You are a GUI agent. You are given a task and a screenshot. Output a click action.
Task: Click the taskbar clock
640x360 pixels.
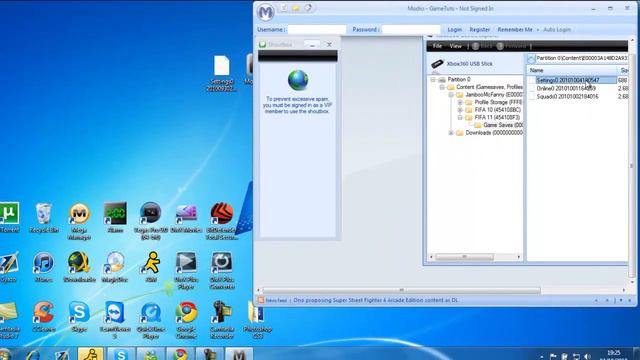pyautogui.click(x=614, y=354)
